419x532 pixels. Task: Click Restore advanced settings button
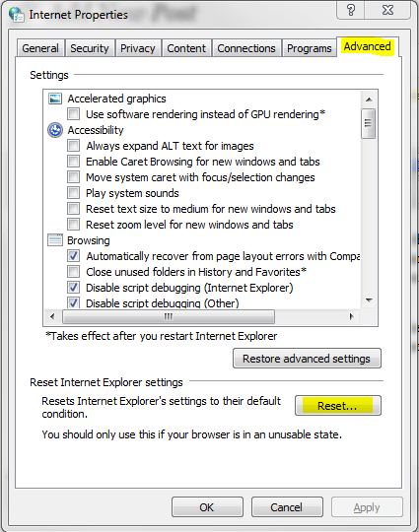click(x=307, y=359)
